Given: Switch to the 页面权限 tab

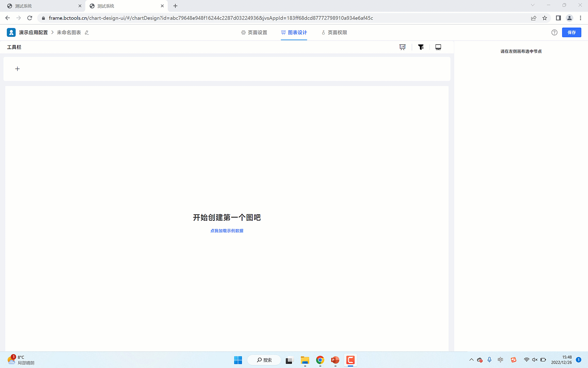Looking at the screenshot, I should pyautogui.click(x=334, y=32).
